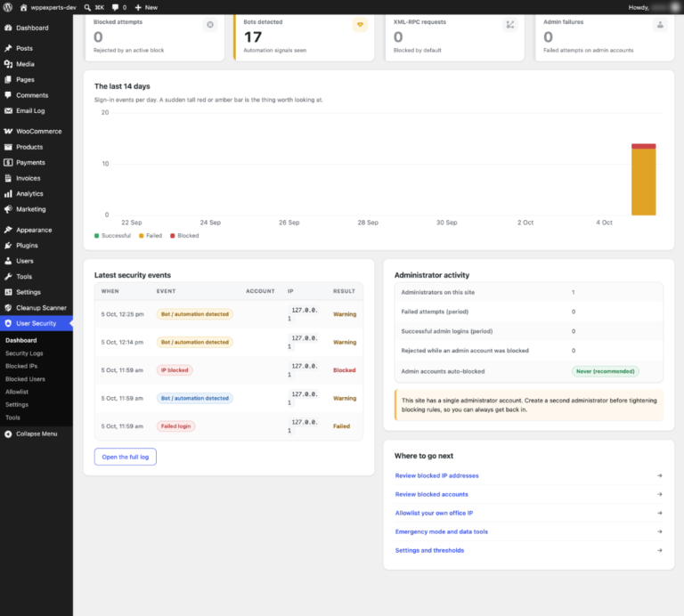Click the red blocked segment atop chart bar
The height and width of the screenshot is (616, 684).
coord(643,147)
